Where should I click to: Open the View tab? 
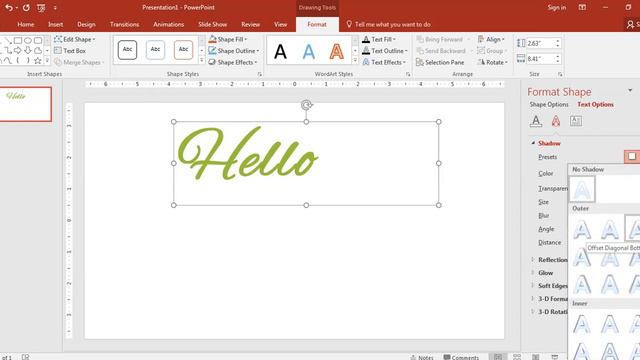280,24
